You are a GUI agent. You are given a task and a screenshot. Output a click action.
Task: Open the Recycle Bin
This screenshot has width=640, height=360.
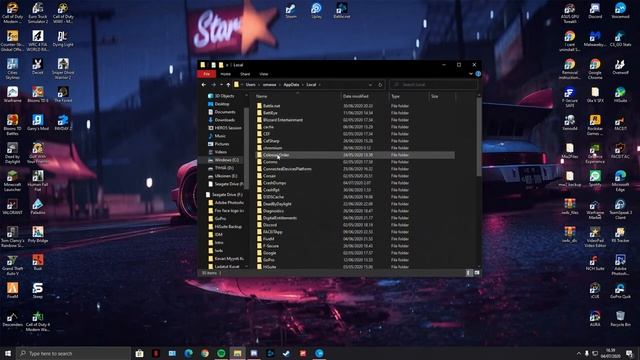[x=620, y=318]
